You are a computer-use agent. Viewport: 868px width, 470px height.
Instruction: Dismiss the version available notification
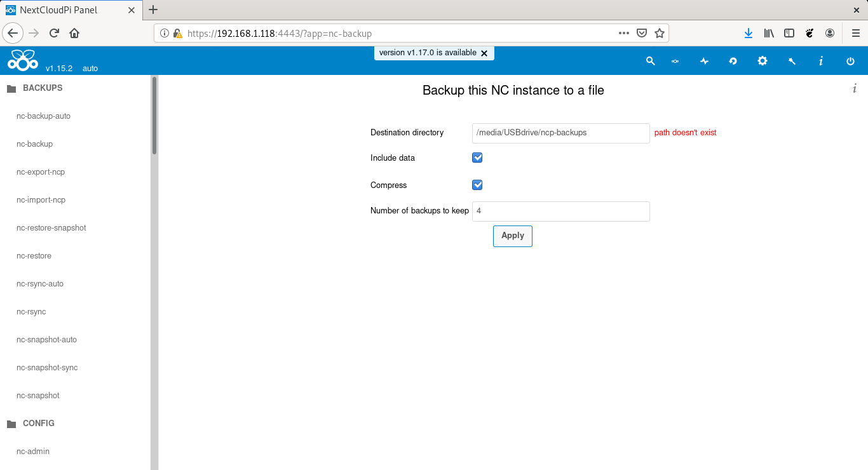484,53
